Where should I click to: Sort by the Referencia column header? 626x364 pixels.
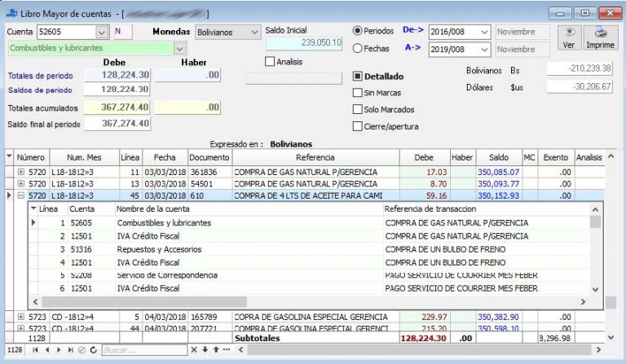(315, 157)
